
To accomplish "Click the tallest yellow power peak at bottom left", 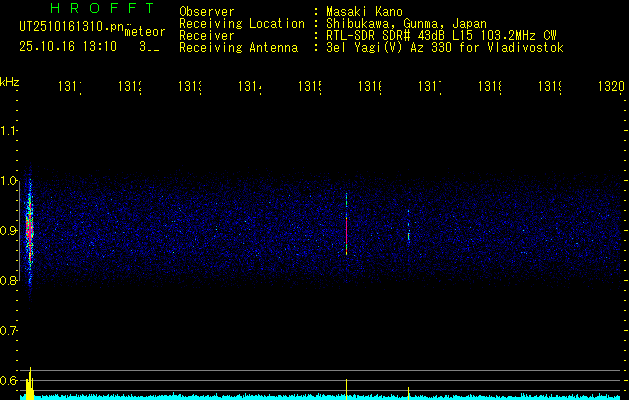I will (30, 383).
